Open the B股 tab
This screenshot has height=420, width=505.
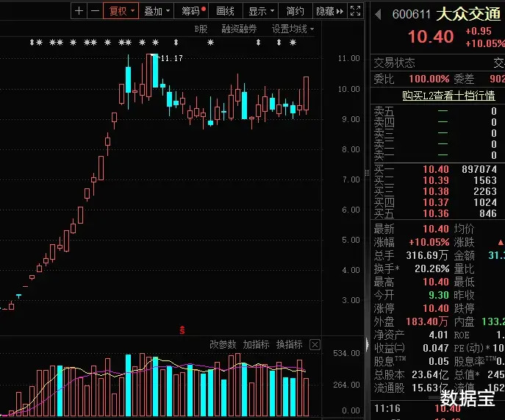pyautogui.click(x=201, y=29)
